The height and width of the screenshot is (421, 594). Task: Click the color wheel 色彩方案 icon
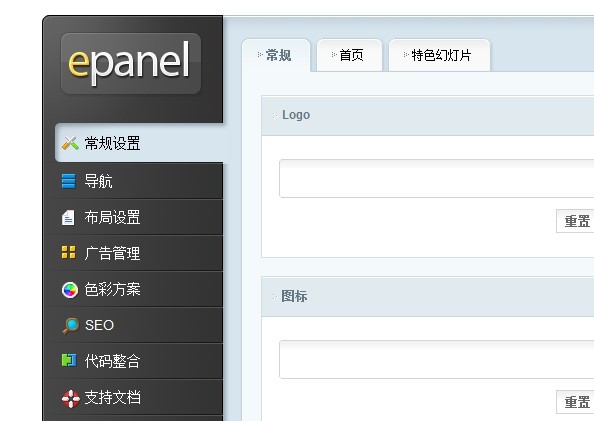tap(70, 290)
